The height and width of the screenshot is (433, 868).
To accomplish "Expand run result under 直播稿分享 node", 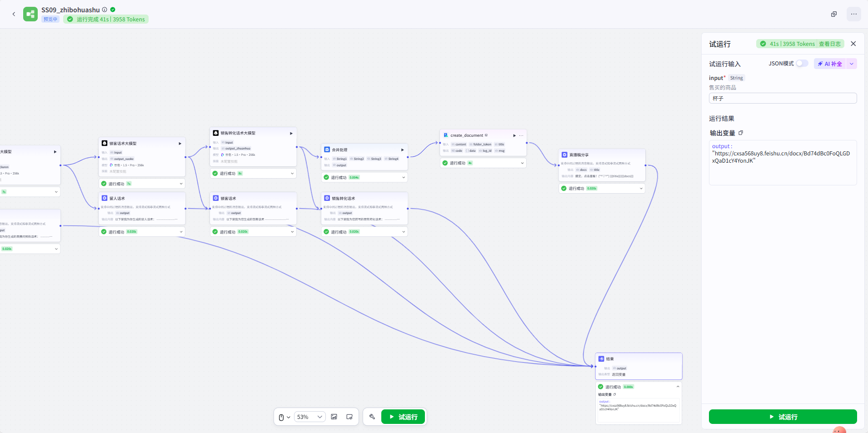I will (x=641, y=188).
